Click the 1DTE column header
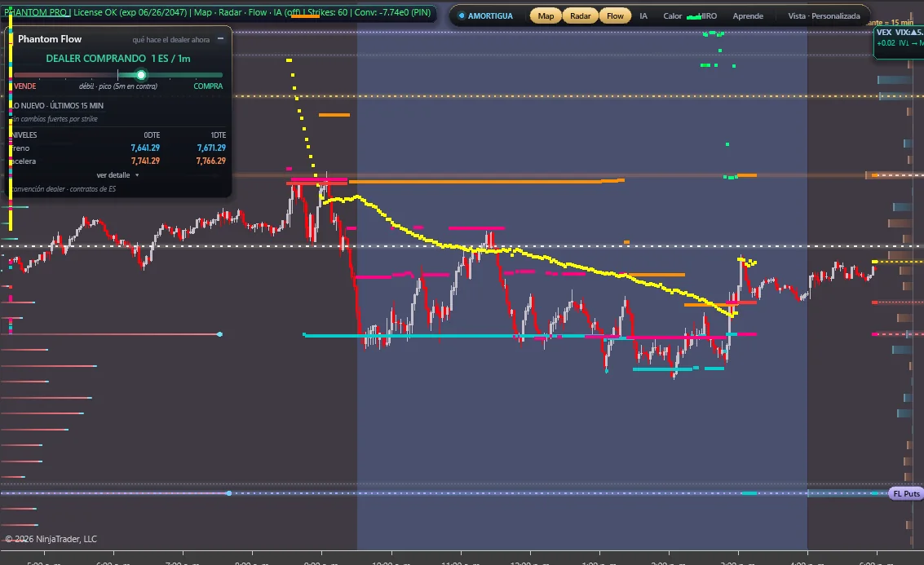The width and height of the screenshot is (924, 565). [x=218, y=135]
